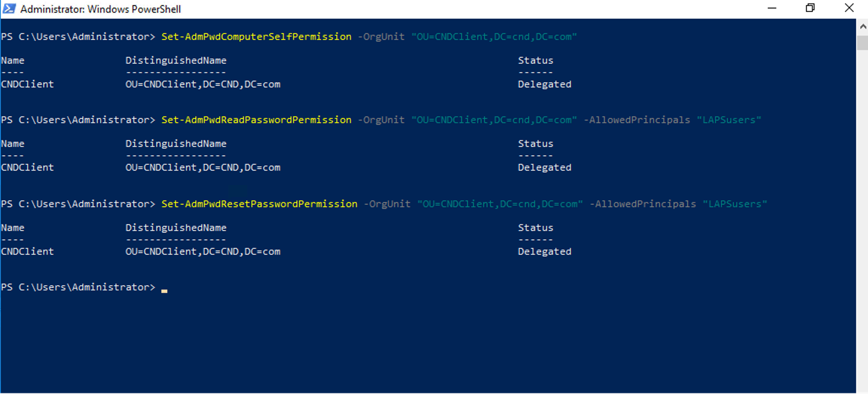868x394 pixels.
Task: Restore down the PowerShell window
Action: pyautogui.click(x=810, y=8)
